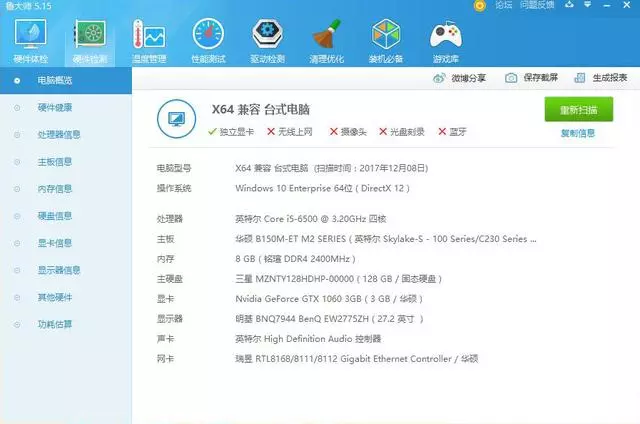Viewport: 640px width, 424px height.
Task: Click the 操作系统 label
Action: (x=174, y=188)
